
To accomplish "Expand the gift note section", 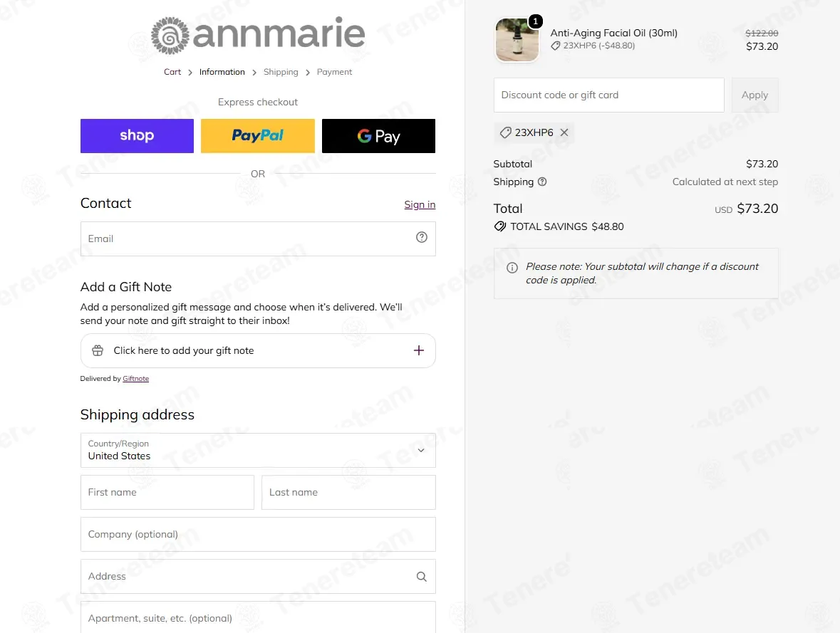I will click(258, 351).
